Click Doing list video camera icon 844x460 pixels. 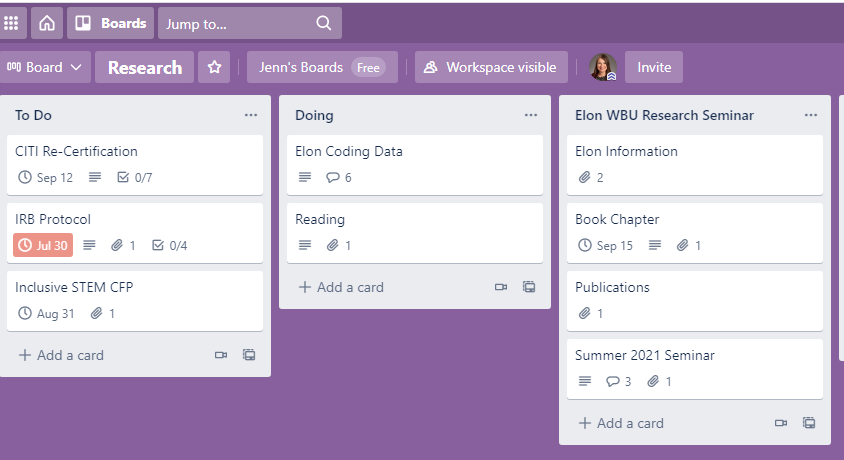pos(501,287)
